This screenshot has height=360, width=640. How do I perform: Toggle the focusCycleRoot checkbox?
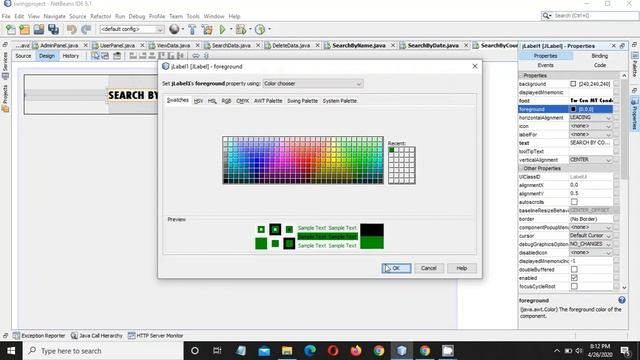coord(574,286)
